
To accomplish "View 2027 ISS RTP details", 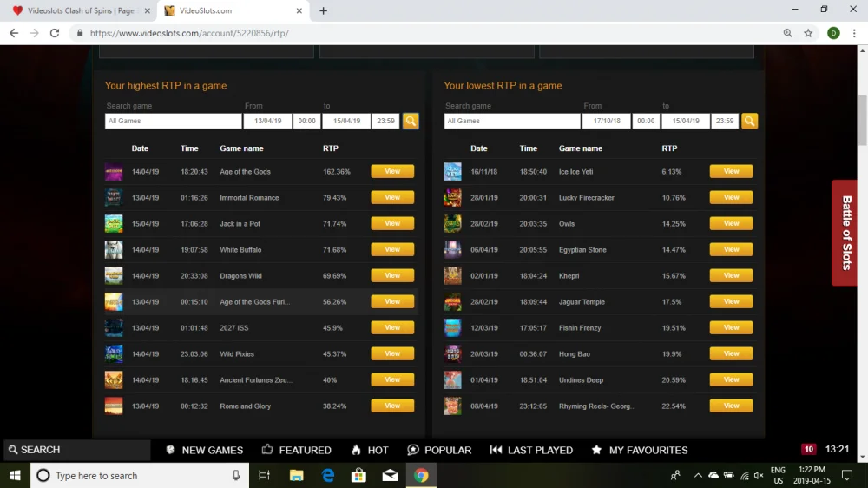I will [392, 327].
